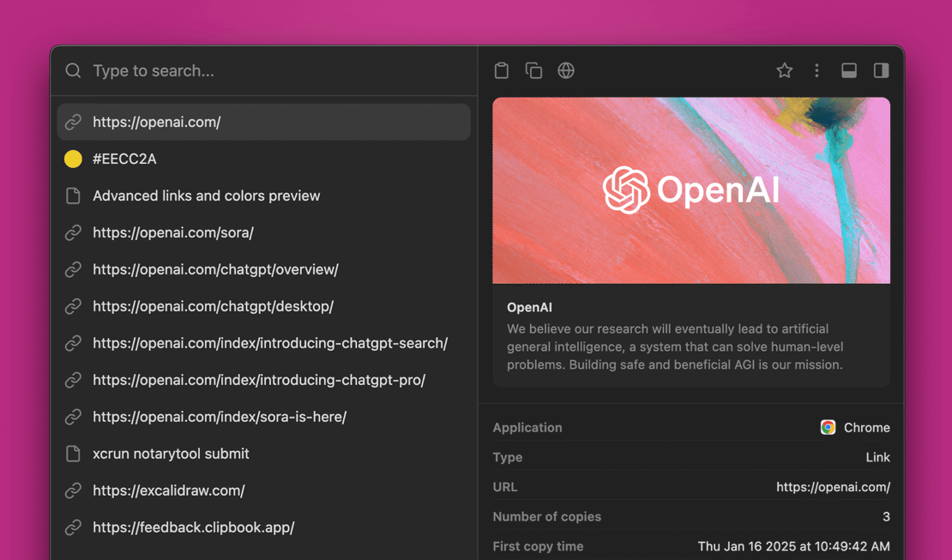This screenshot has height=560, width=952.
Task: Click link icon beside https://openai.com/ entry
Action: pos(73,122)
